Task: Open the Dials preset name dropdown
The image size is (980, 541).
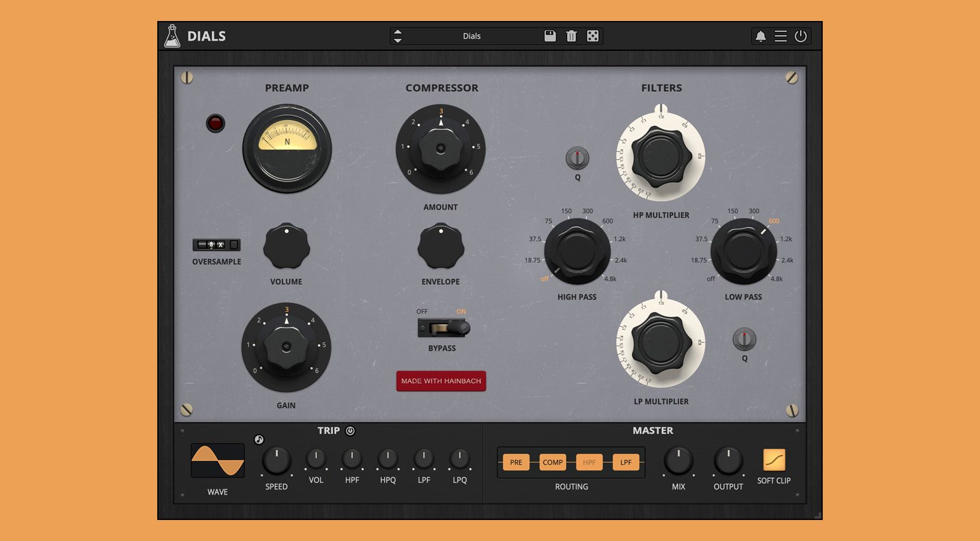Action: (472, 36)
